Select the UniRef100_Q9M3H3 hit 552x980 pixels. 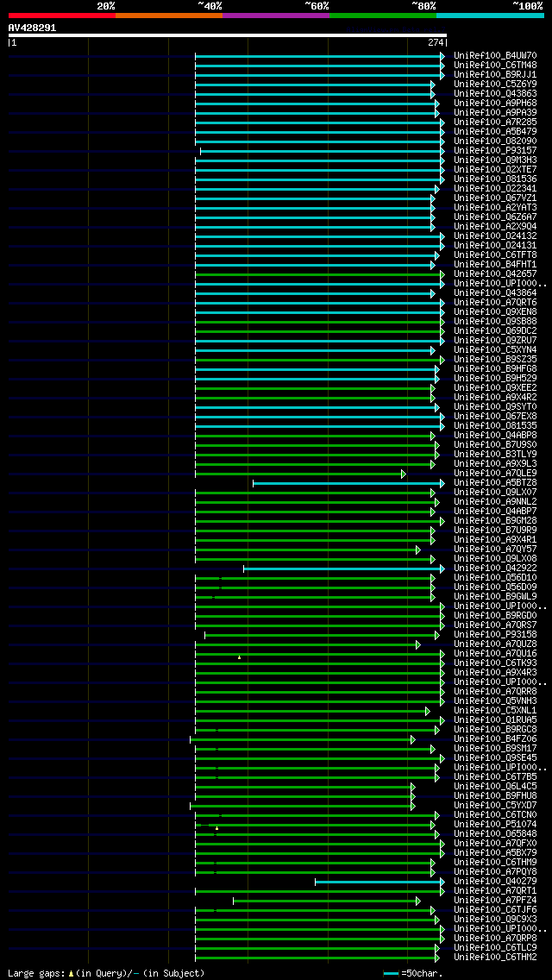click(x=495, y=160)
